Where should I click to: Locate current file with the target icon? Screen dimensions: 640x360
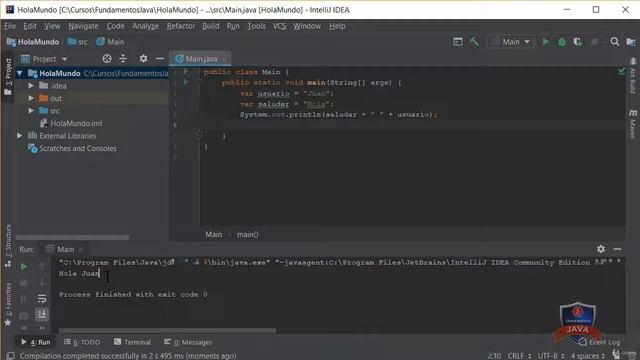click(107, 59)
